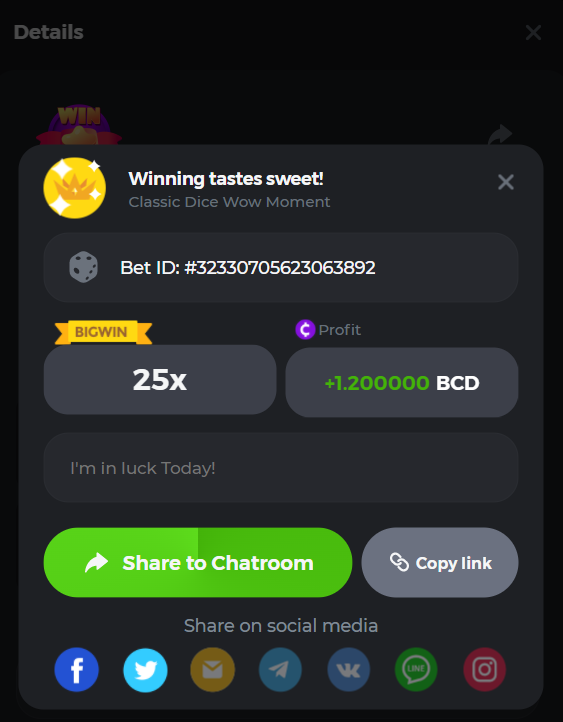563x722 pixels.
Task: Click the dice icon beside Bet ID
Action: click(x=83, y=267)
